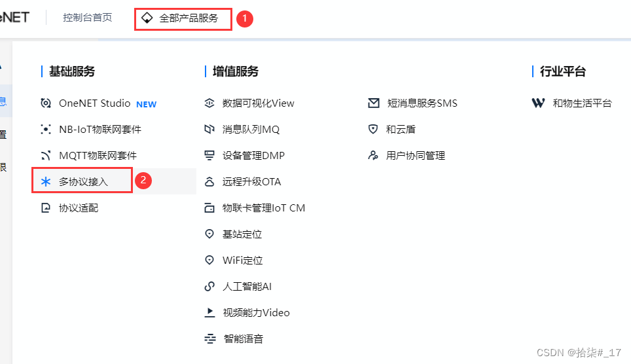Click the NB-IoT物联网套件 icon
Viewport: 631px width, 364px height.
(46, 129)
